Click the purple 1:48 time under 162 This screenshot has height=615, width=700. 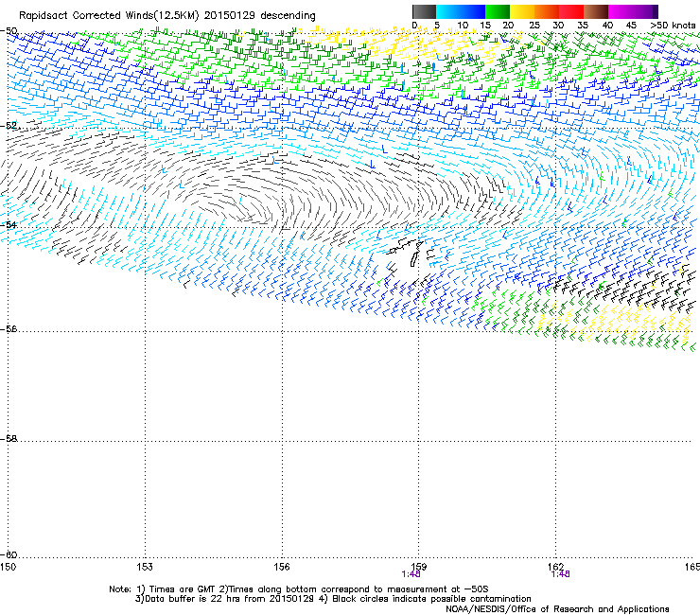560,574
